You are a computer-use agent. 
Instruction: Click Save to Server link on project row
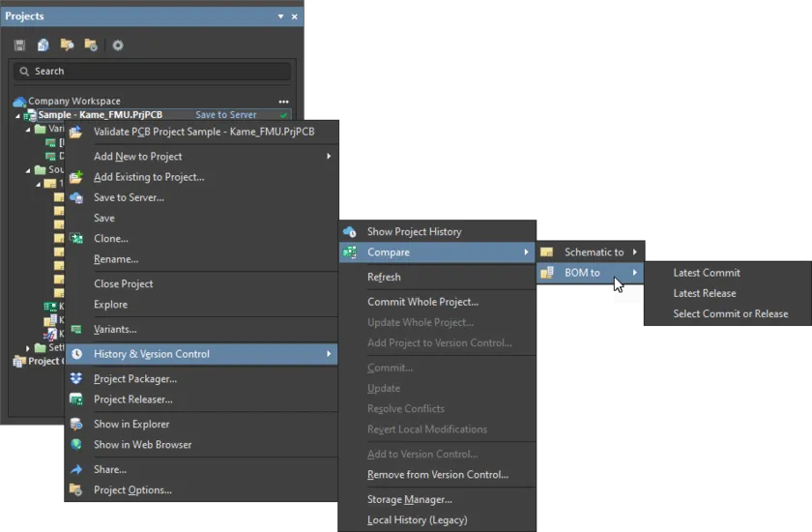click(x=226, y=115)
